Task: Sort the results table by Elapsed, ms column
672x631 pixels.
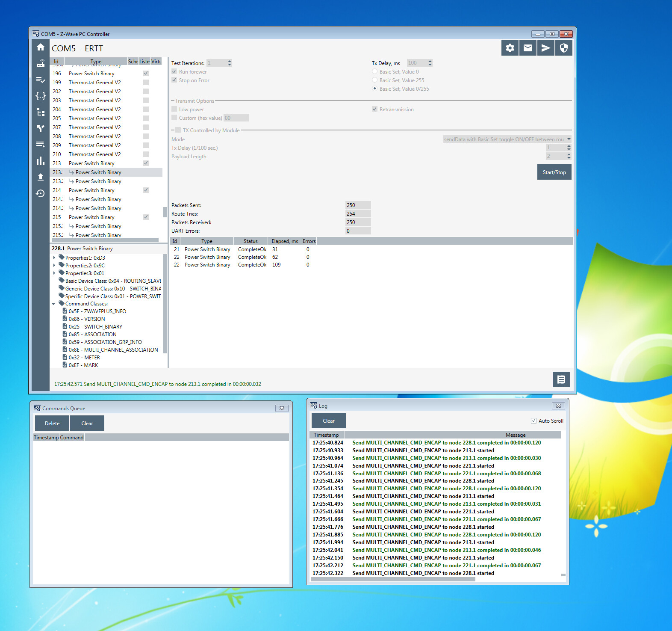Action: (x=285, y=241)
